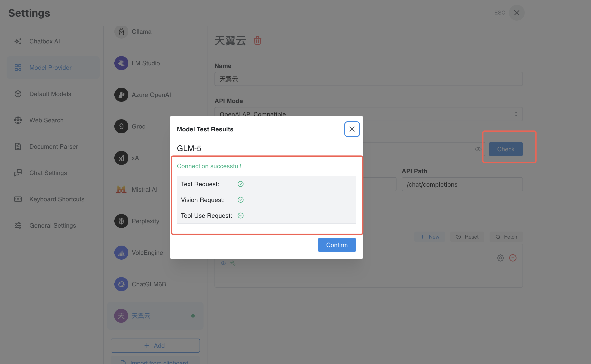Image resolution: width=591 pixels, height=364 pixels.
Task: Open the Mistral AI provider
Action: [x=144, y=189]
